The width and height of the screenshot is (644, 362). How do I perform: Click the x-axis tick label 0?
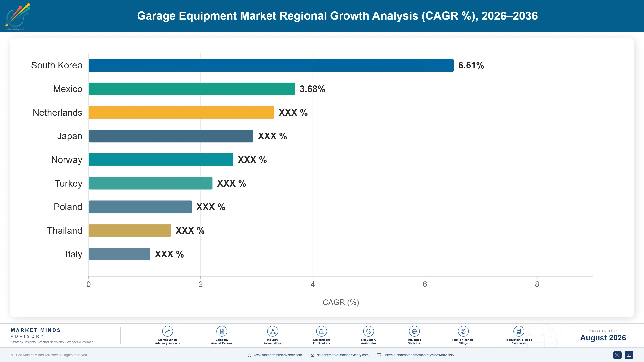89,284
